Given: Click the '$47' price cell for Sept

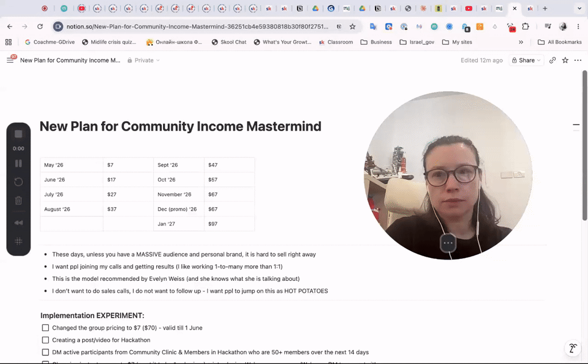Looking at the screenshot, I should [x=229, y=165].
